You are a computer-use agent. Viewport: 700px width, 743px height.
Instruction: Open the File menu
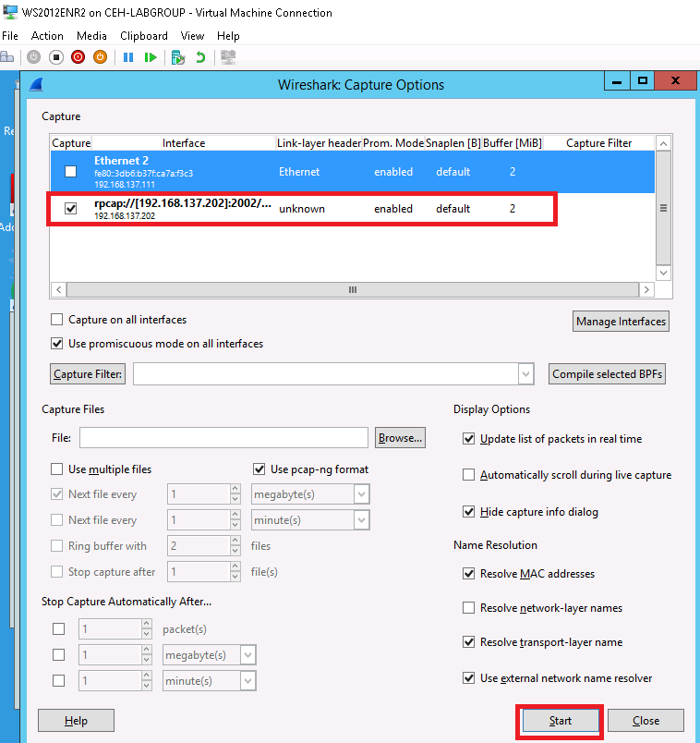point(10,36)
